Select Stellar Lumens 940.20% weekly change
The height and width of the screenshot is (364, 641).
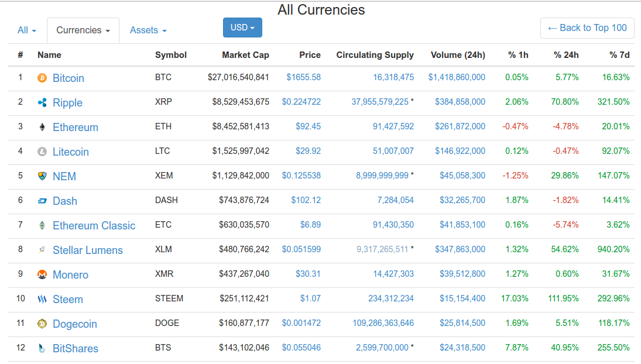(613, 249)
